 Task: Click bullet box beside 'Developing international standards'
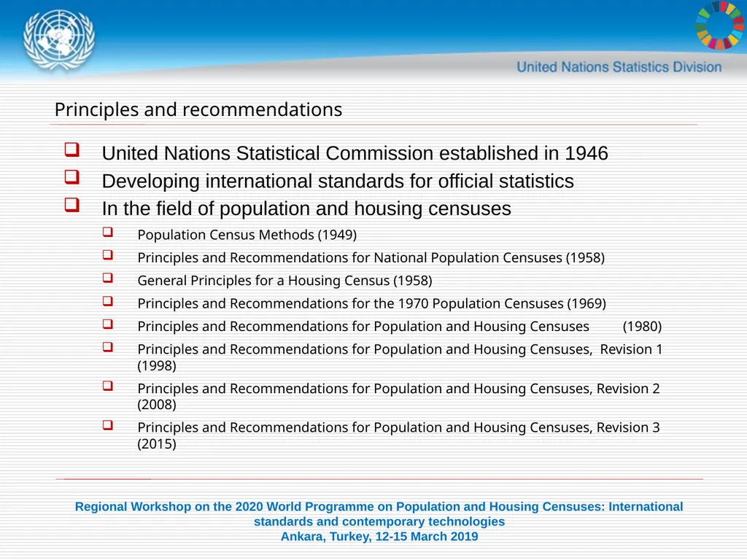(72, 177)
